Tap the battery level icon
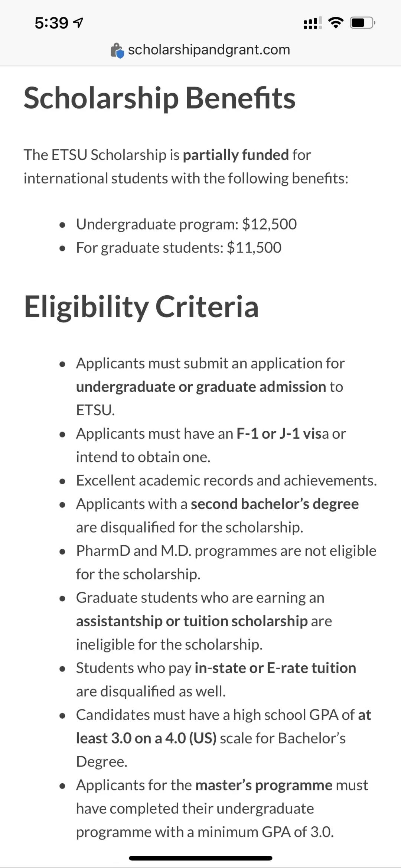Image resolution: width=401 pixels, height=868 pixels. (362, 23)
